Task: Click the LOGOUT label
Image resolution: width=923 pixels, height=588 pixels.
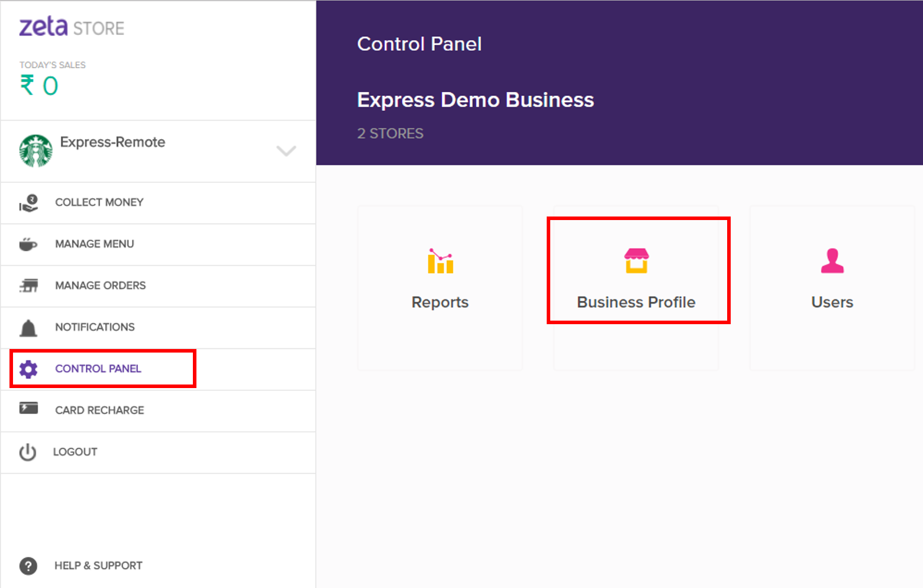Action: tap(75, 451)
